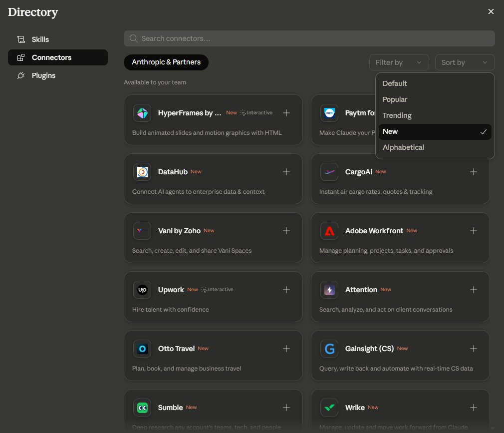Screen dimensions: 504x433
Task: Click the Wrike checkmark logo
Action: pyautogui.click(x=329, y=408)
